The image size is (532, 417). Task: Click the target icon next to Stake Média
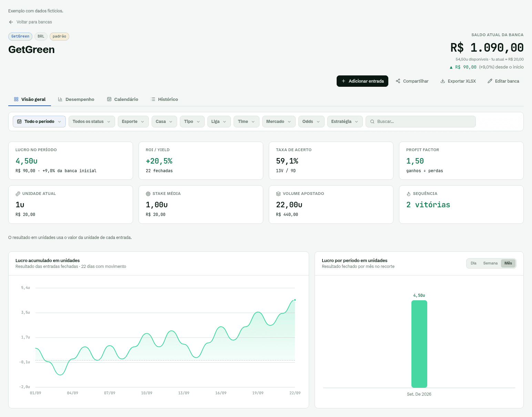(148, 194)
